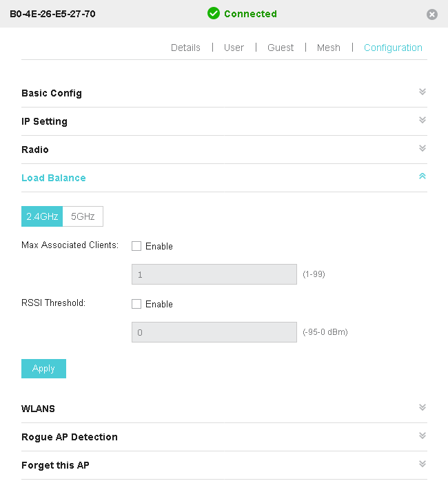The width and height of the screenshot is (448, 501).
Task: Expand the Rogue AP Detection chevron
Action: pos(422,436)
